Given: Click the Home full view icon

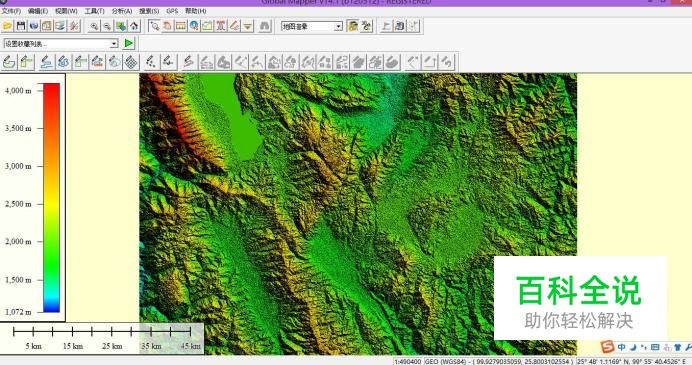Looking at the screenshot, I should pyautogui.click(x=134, y=26).
